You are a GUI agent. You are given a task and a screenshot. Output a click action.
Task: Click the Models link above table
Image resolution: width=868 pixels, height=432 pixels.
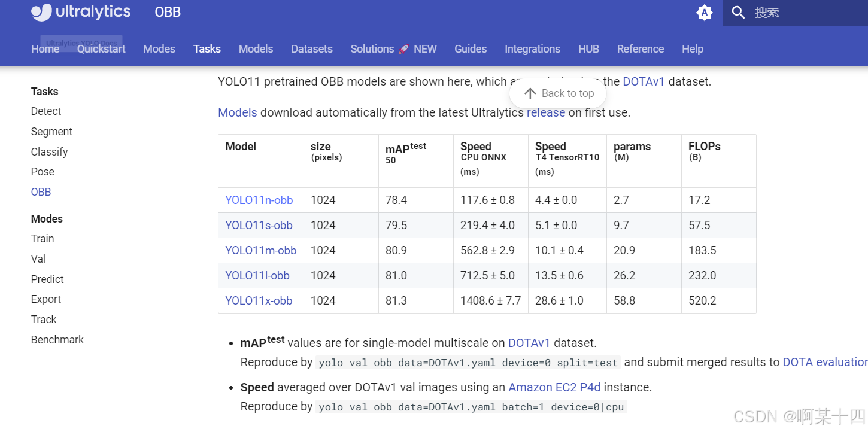[x=238, y=112]
